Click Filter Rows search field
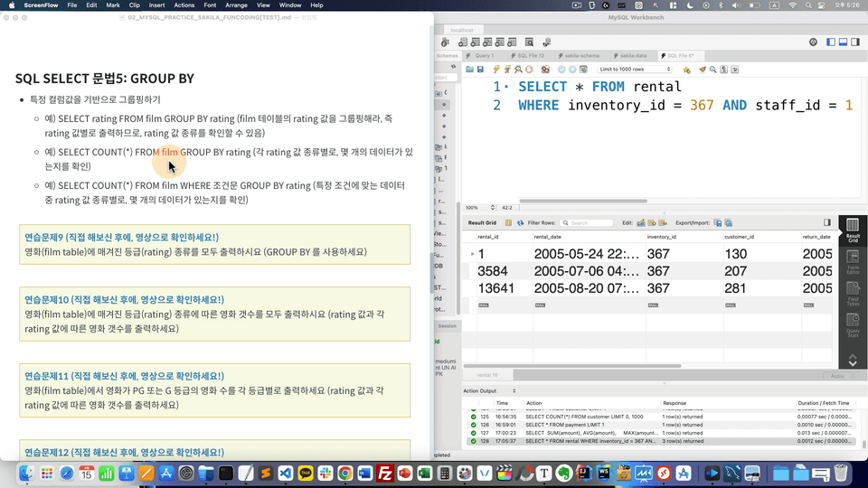868x488 pixels. pos(587,223)
